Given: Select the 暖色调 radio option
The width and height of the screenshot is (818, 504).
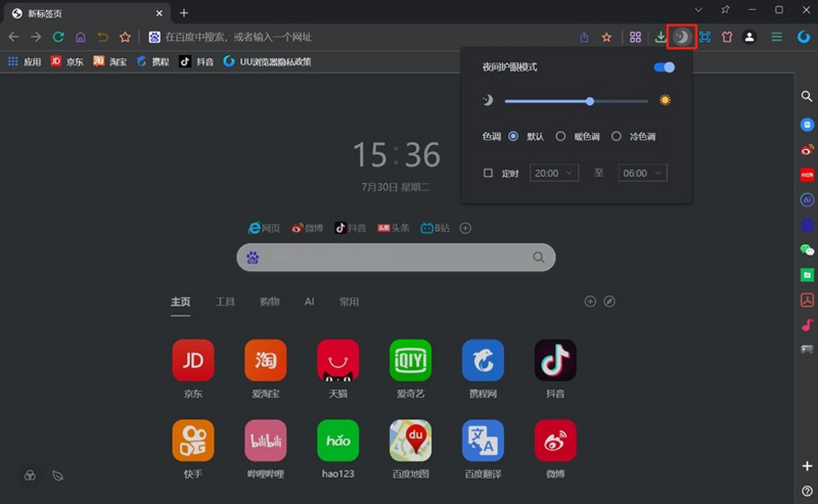Looking at the screenshot, I should (x=560, y=136).
